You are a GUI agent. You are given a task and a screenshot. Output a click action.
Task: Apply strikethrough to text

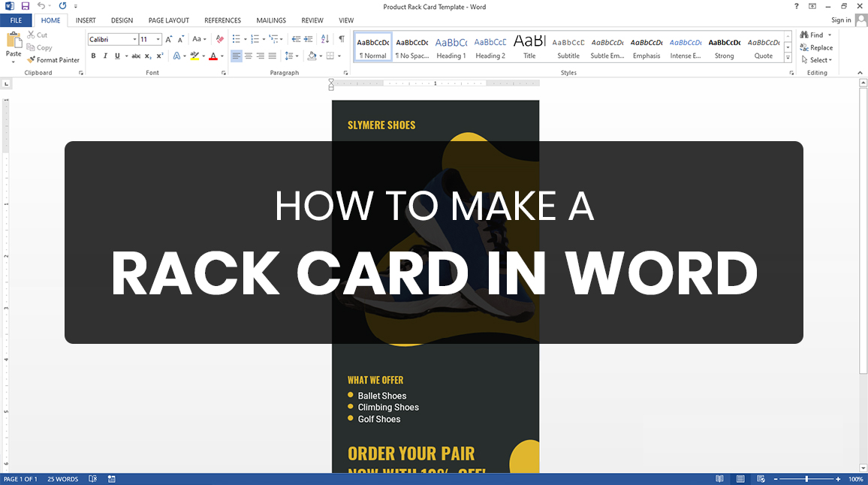coord(136,55)
